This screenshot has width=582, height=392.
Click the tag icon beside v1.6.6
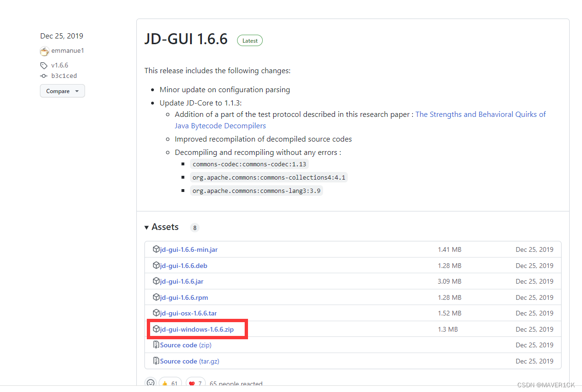44,66
